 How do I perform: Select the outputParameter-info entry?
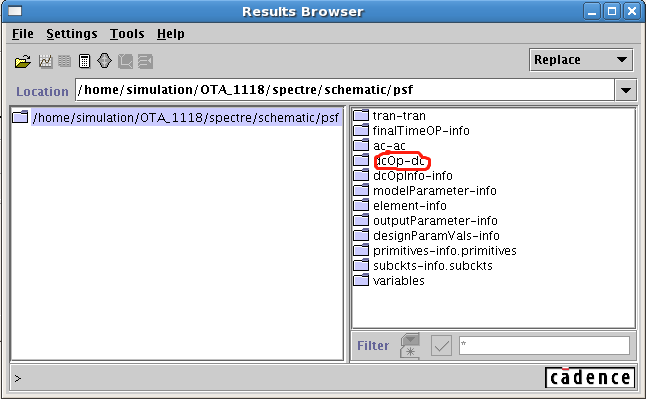435,221
